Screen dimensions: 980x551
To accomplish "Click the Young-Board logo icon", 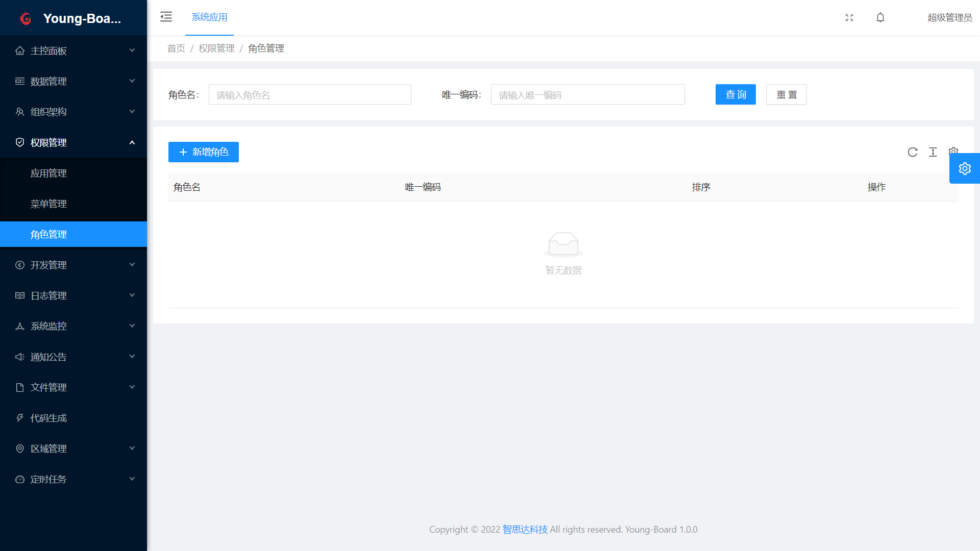I will point(26,18).
